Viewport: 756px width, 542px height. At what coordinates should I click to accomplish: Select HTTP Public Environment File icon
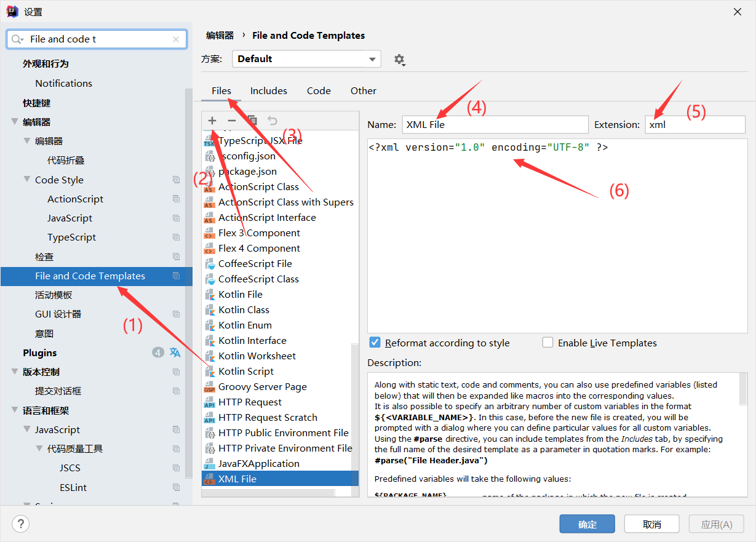209,433
